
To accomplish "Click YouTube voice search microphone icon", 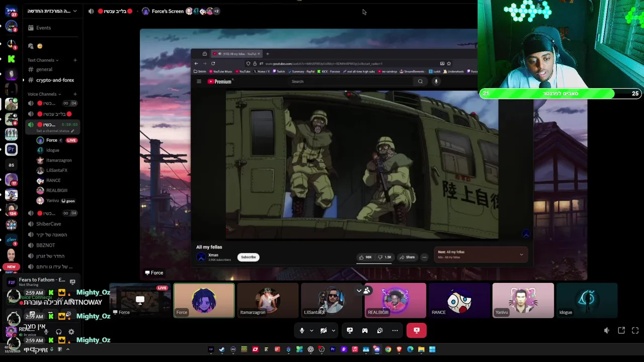I will coord(436,81).
